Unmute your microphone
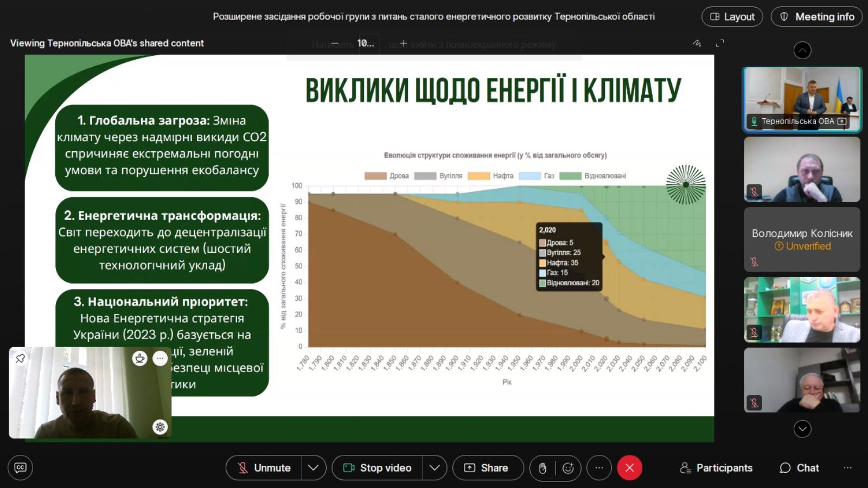The width and height of the screenshot is (868, 488). pos(264,468)
